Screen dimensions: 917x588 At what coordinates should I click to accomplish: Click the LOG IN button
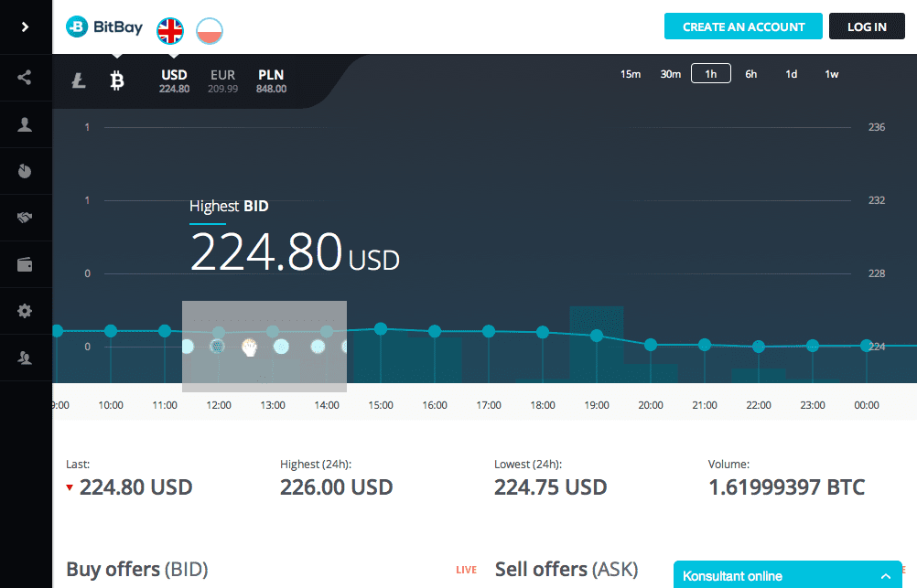click(x=866, y=27)
